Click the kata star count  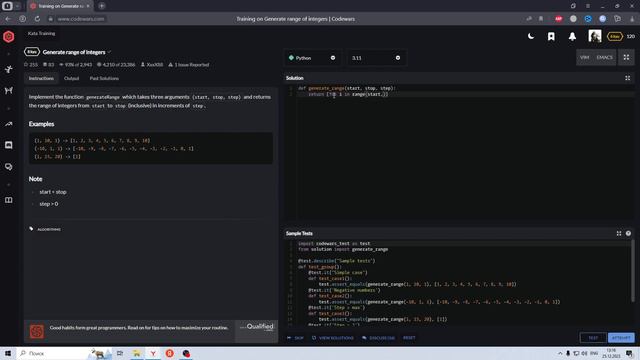pyautogui.click(x=31, y=64)
